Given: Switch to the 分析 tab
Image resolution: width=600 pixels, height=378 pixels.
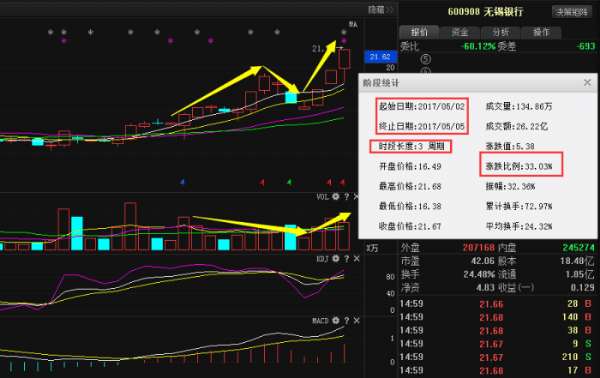Looking at the screenshot, I should [x=501, y=32].
